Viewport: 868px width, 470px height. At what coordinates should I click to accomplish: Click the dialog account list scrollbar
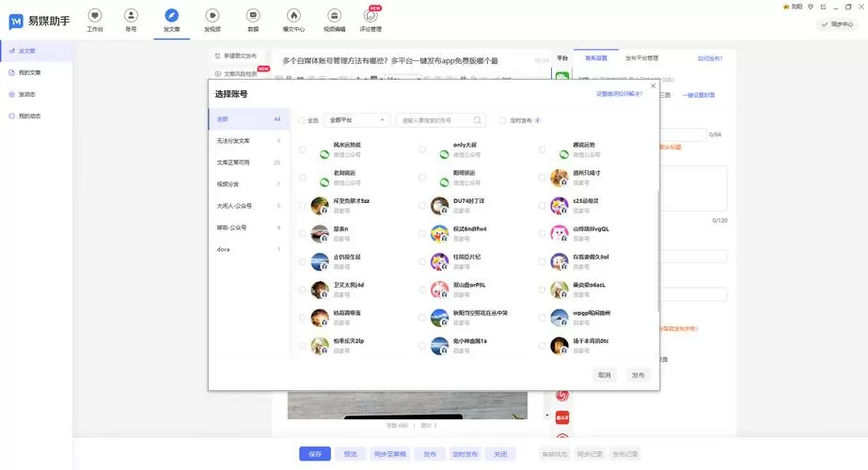(x=657, y=250)
